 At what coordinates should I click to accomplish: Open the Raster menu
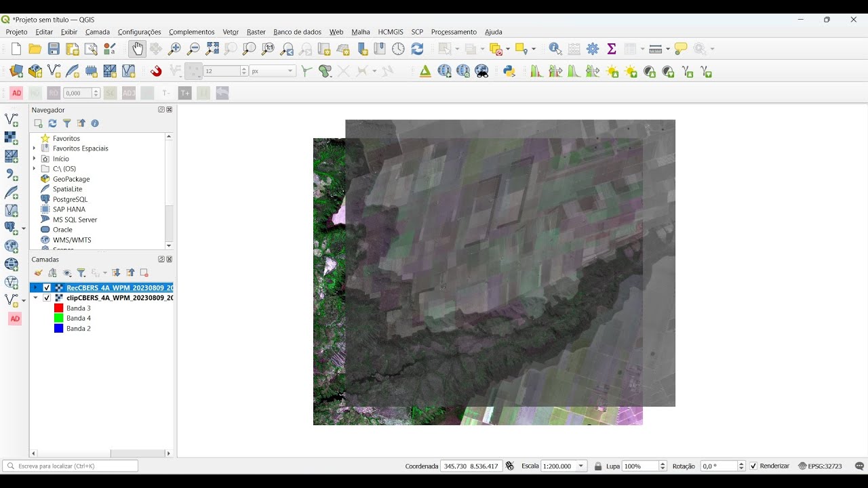(x=256, y=32)
